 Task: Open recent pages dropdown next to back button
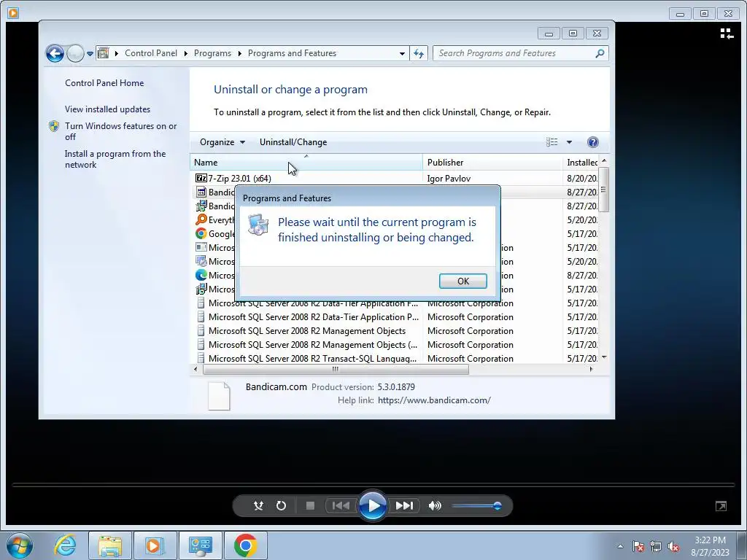point(90,54)
